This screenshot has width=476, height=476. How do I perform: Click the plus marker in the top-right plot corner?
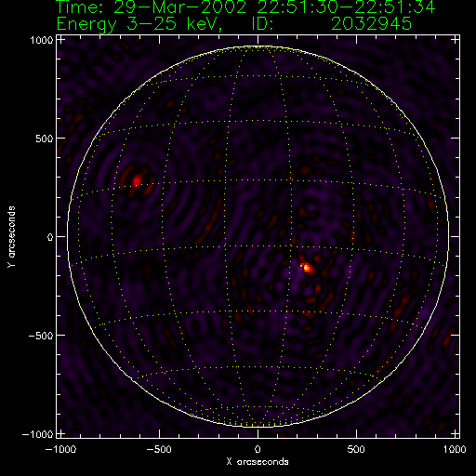(455, 40)
